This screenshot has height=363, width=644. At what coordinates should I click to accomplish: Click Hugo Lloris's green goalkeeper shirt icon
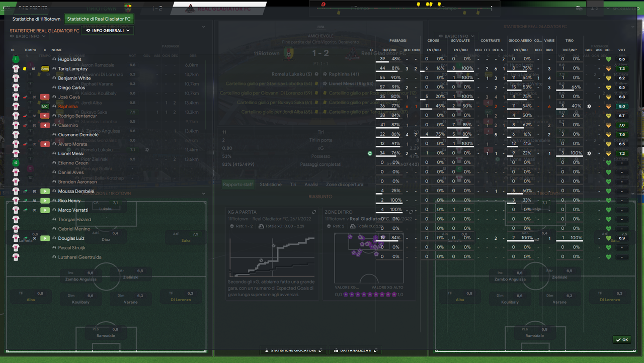tap(16, 59)
